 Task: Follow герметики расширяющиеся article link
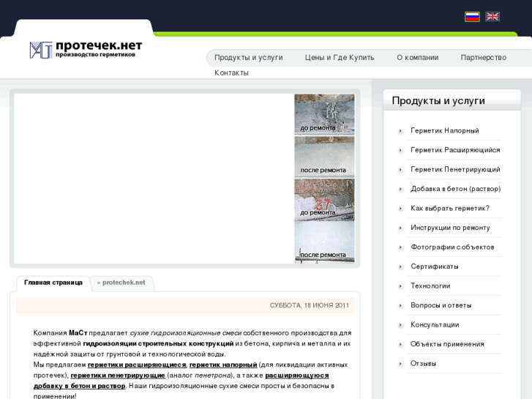point(137,365)
